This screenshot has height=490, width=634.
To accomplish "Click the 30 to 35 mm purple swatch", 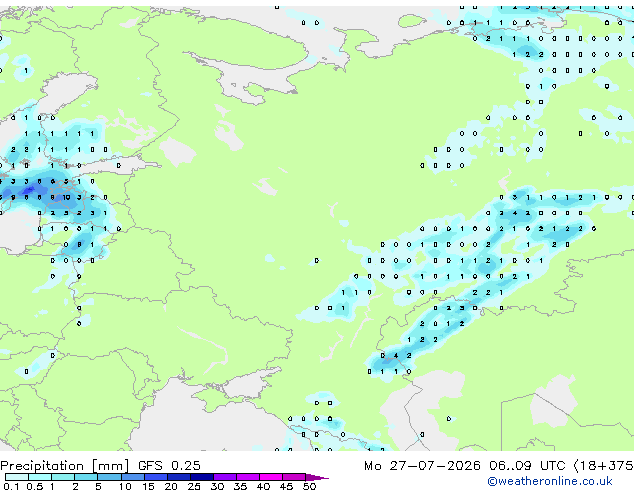I will pyautogui.click(x=225, y=477).
